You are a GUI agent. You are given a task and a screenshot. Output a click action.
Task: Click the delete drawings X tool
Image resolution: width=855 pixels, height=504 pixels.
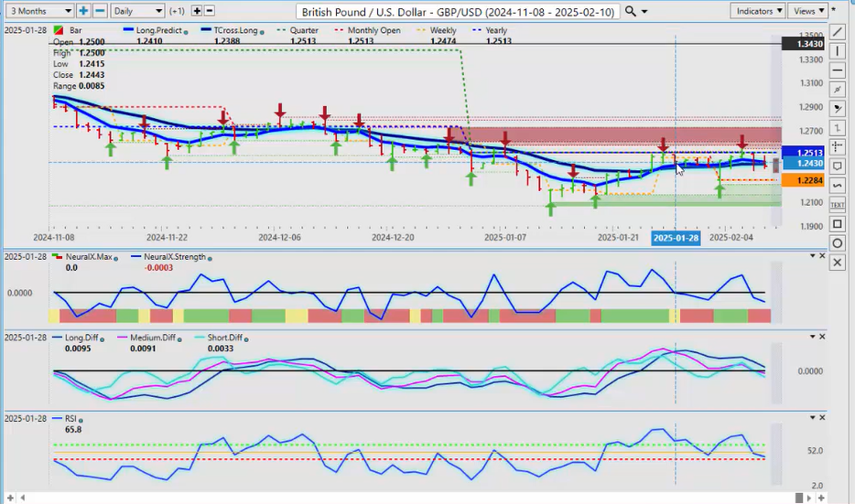point(838,263)
